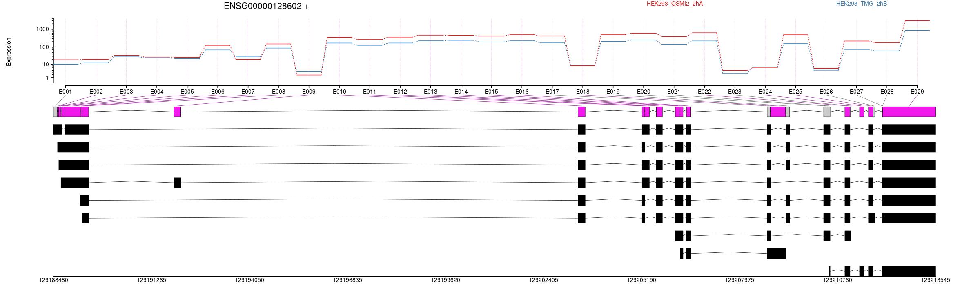Click the blue expression segment above E029
This screenshot has height=286, width=980.
point(917,30)
